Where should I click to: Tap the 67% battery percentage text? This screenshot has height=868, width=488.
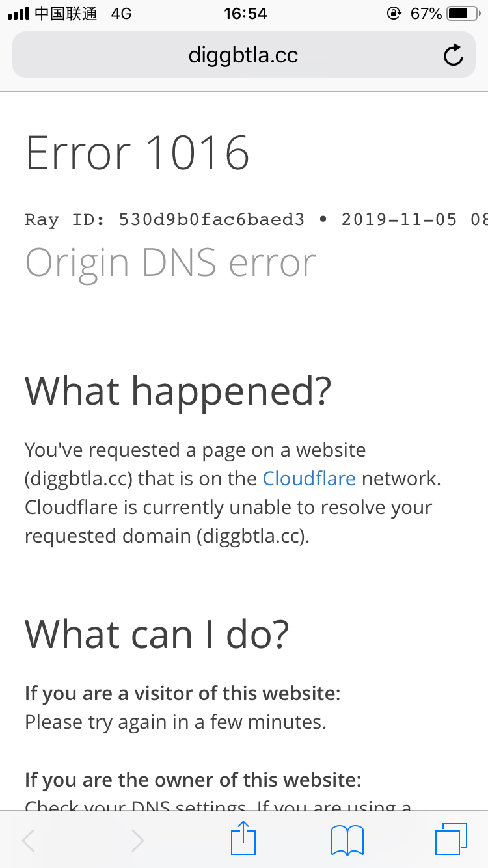pyautogui.click(x=426, y=13)
